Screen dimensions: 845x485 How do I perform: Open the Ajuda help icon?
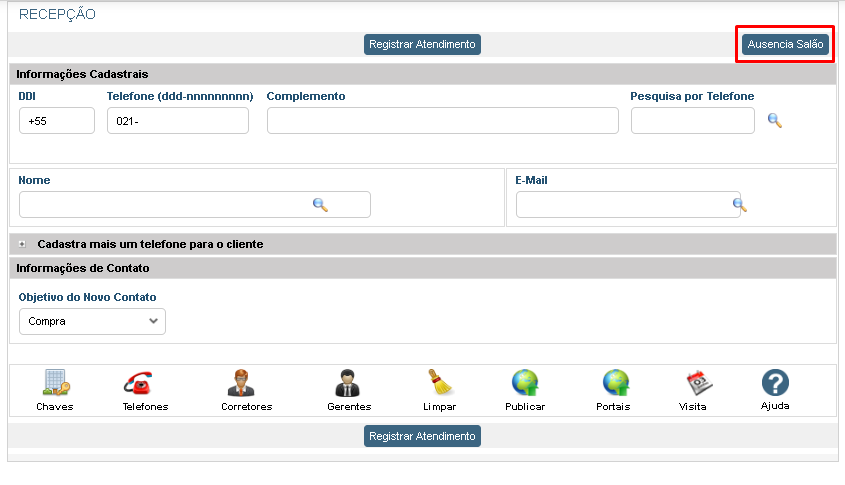(775, 383)
